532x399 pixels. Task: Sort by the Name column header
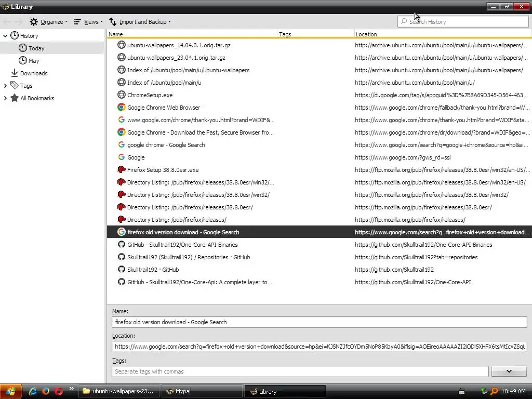[x=192, y=34]
